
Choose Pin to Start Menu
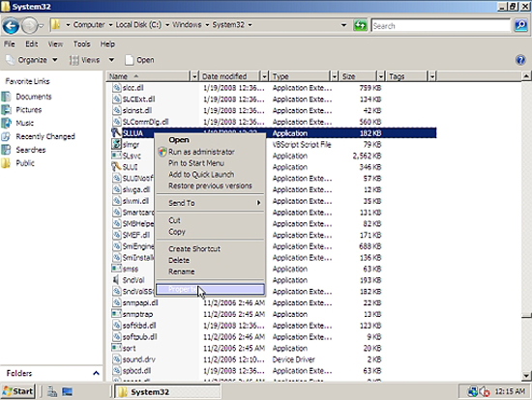point(210,163)
